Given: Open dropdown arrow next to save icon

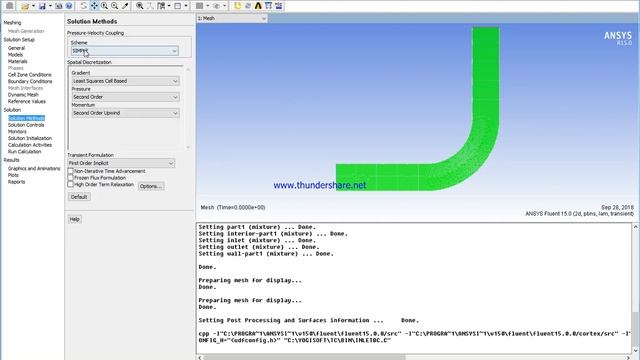Looking at the screenshot, I should click(x=50, y=6).
